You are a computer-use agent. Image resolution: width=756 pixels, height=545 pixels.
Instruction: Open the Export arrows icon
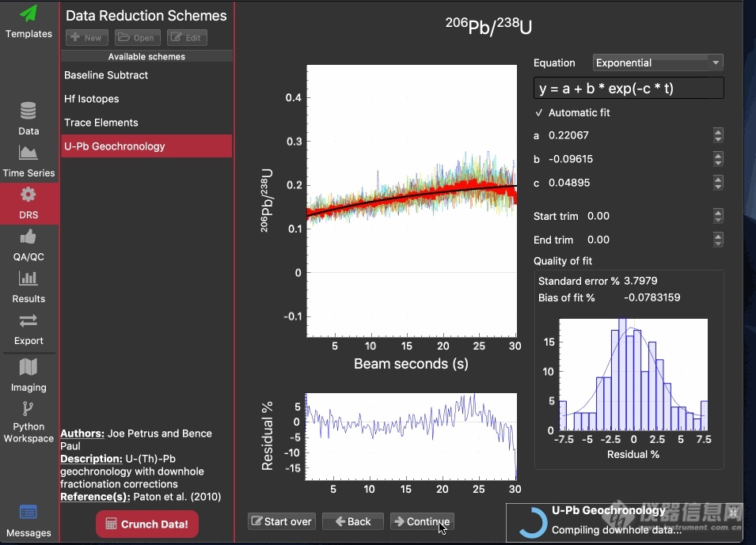point(28,320)
